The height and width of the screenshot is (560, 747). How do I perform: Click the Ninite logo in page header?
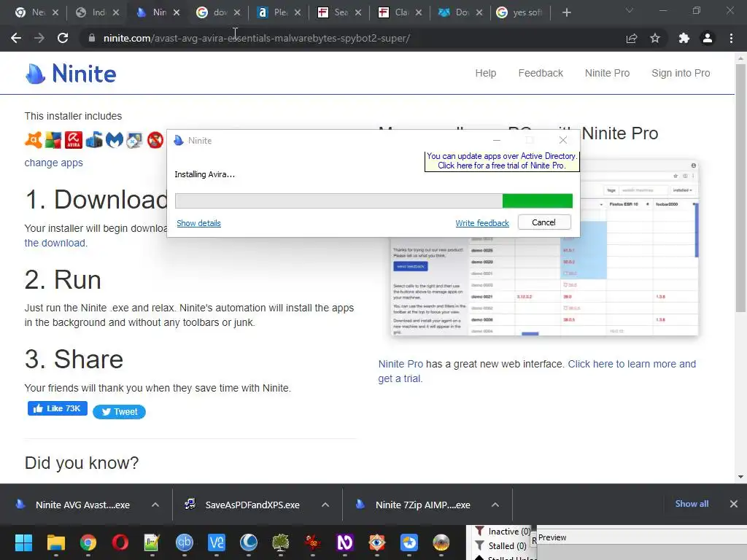click(71, 74)
